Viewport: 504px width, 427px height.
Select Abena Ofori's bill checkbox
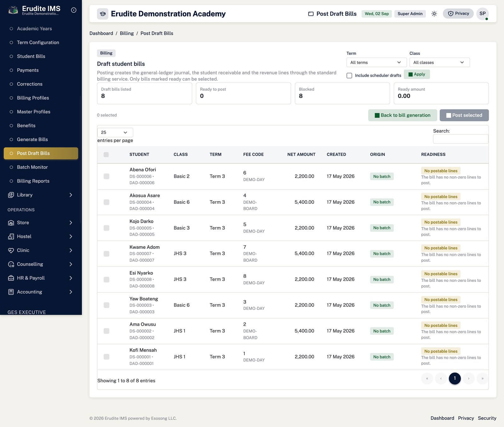[106, 176]
